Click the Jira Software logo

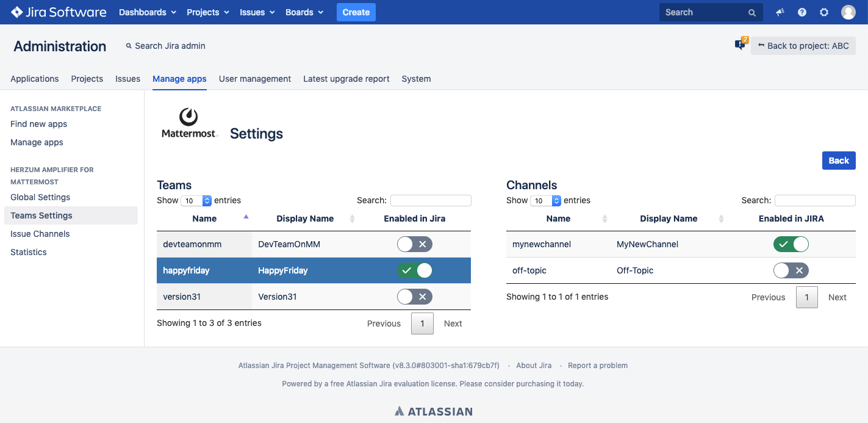click(x=59, y=12)
